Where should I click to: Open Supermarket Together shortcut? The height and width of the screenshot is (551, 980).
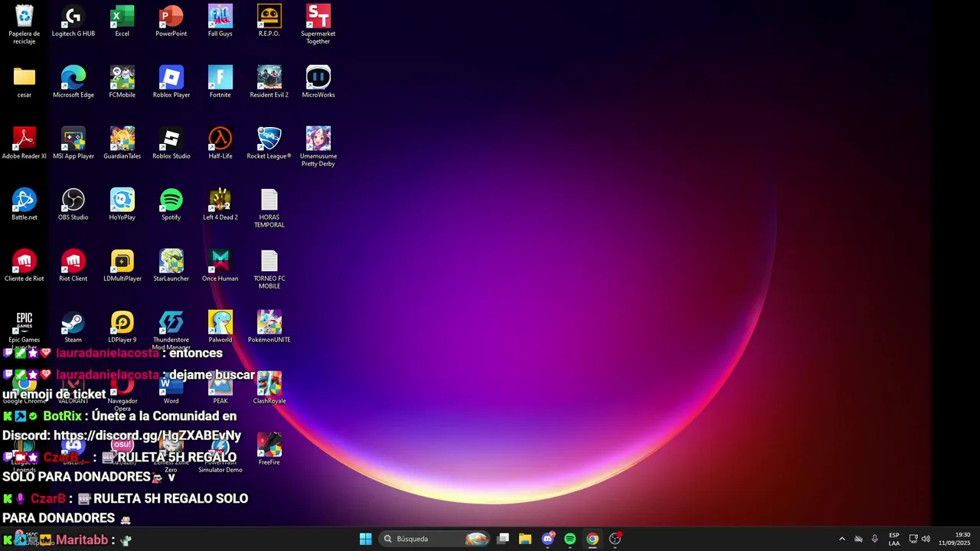[318, 24]
